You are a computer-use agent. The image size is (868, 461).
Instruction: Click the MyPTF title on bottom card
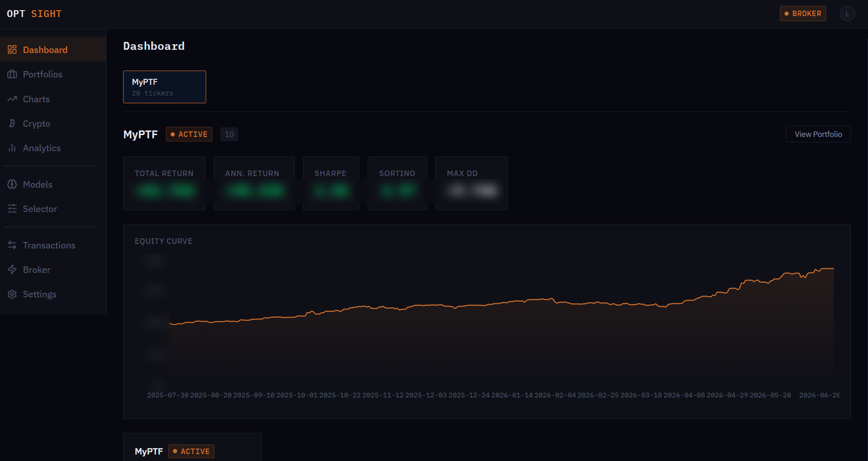coord(149,451)
